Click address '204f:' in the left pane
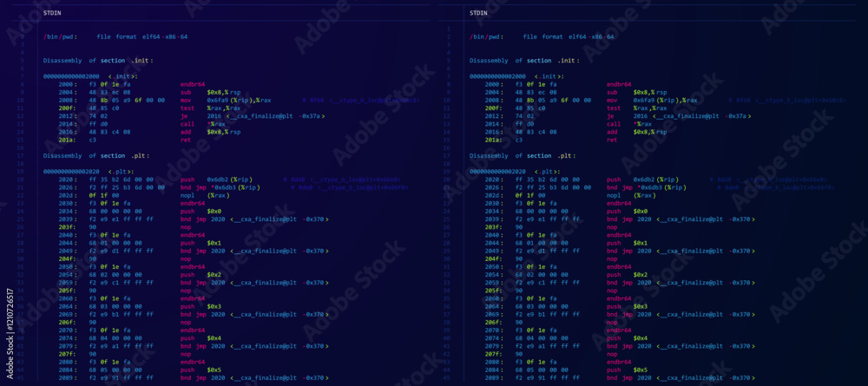 (x=67, y=258)
